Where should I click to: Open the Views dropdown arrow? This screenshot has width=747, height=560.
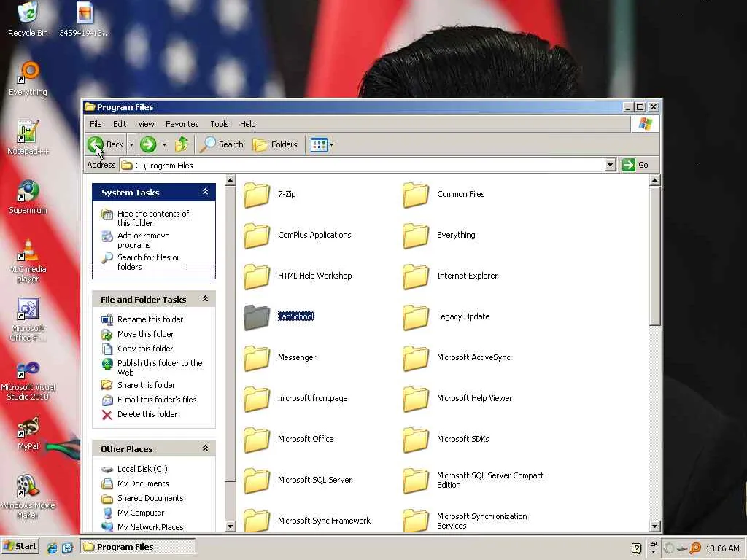coord(332,145)
